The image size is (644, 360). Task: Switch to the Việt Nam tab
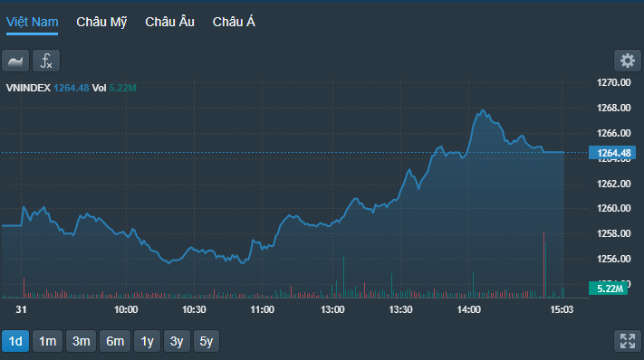(32, 22)
